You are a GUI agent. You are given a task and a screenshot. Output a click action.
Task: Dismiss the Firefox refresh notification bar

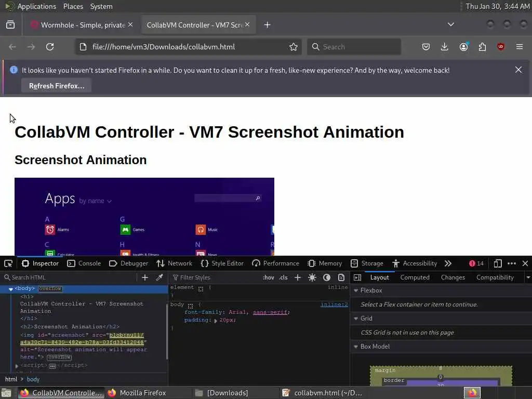(518, 70)
